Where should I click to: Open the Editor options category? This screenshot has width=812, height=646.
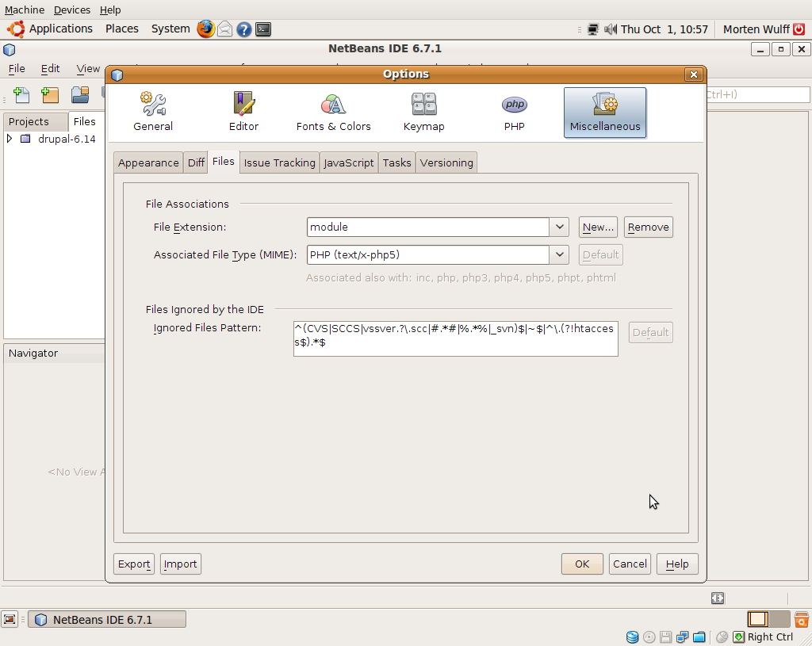243,112
